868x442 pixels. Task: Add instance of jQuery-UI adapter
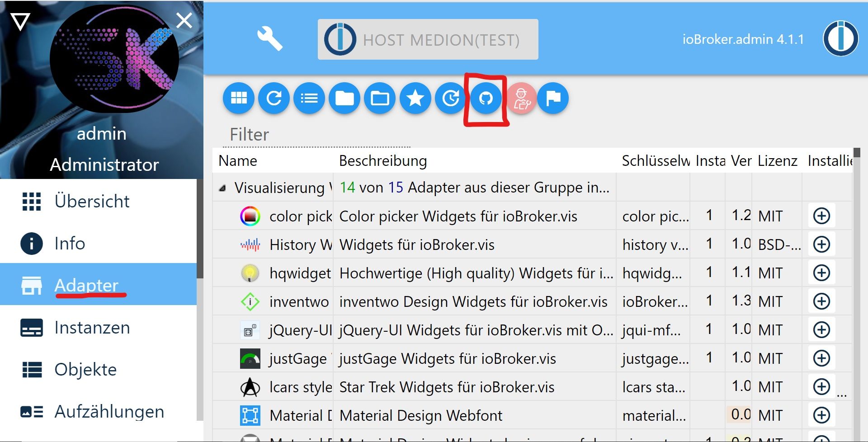(x=821, y=329)
